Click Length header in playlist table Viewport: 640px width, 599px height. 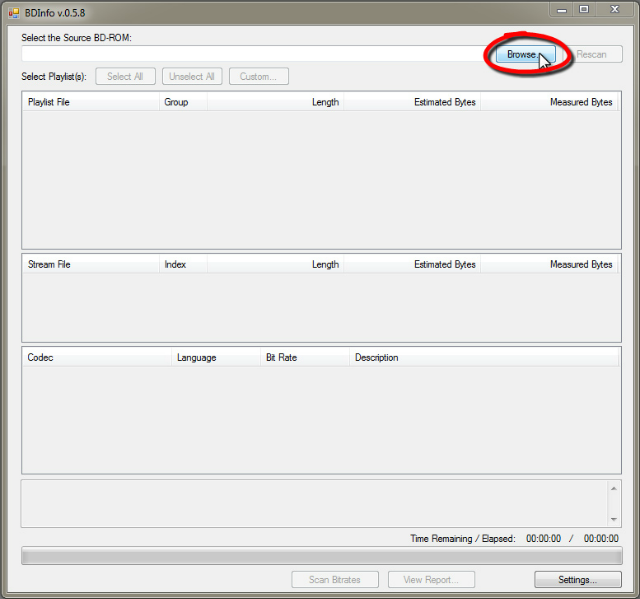276,102
